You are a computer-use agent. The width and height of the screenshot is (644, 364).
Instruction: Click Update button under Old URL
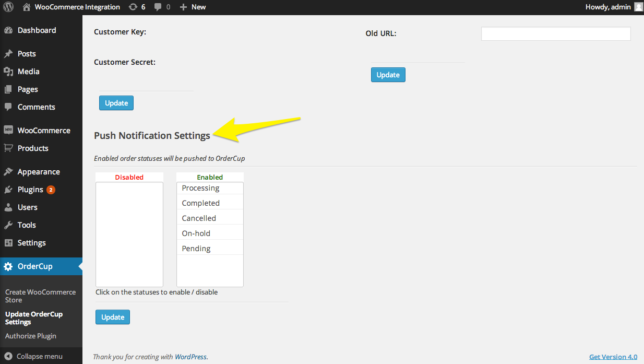pyautogui.click(x=388, y=75)
